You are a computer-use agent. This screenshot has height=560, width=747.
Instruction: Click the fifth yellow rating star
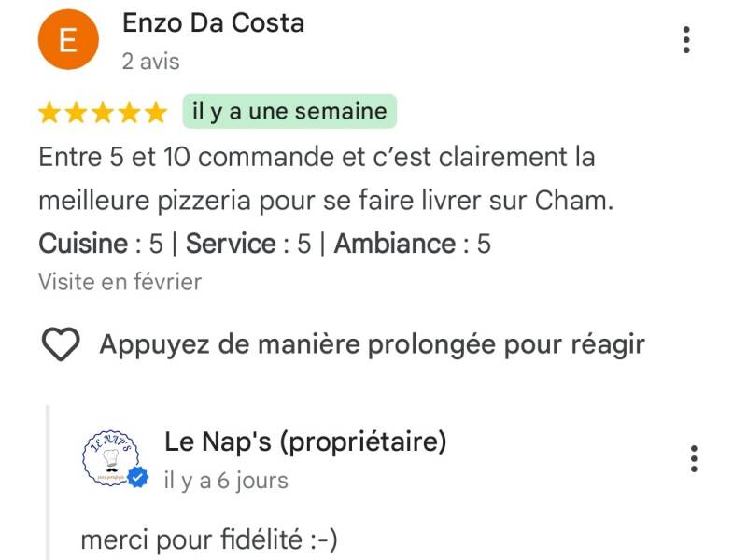pos(157,113)
